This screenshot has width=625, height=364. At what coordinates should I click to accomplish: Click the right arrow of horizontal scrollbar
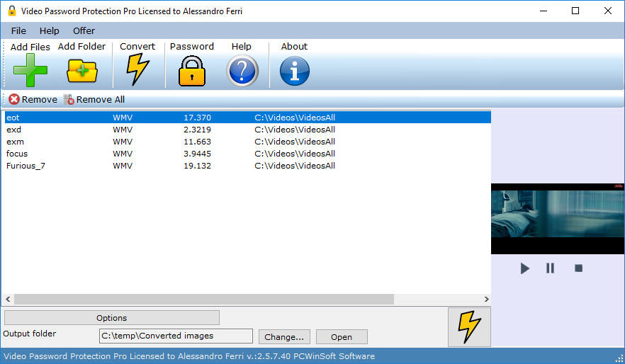click(486, 299)
